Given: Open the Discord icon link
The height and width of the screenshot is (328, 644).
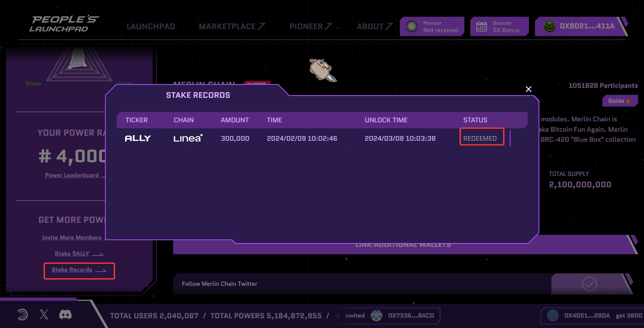Looking at the screenshot, I should [65, 315].
